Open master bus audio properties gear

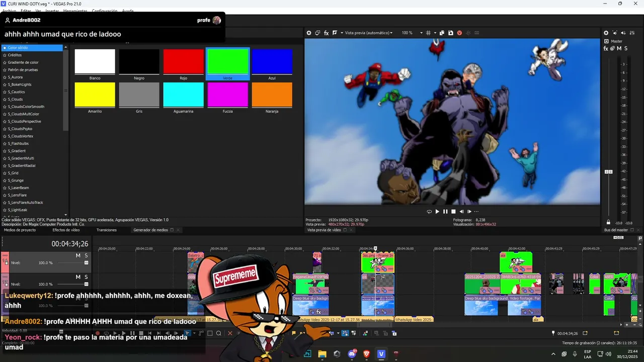606,33
